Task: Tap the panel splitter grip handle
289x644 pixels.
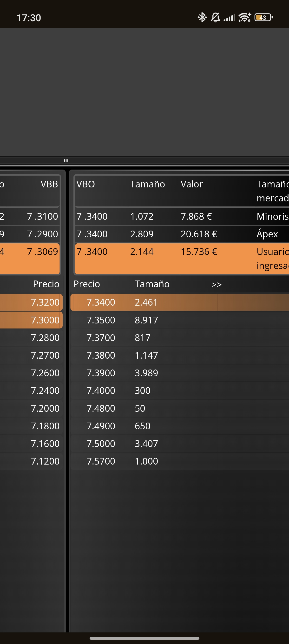Action: (x=66, y=160)
